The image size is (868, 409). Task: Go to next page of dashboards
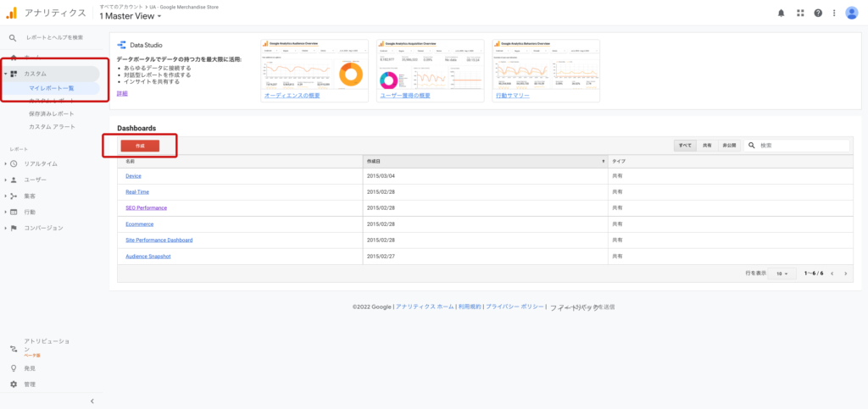pyautogui.click(x=845, y=274)
